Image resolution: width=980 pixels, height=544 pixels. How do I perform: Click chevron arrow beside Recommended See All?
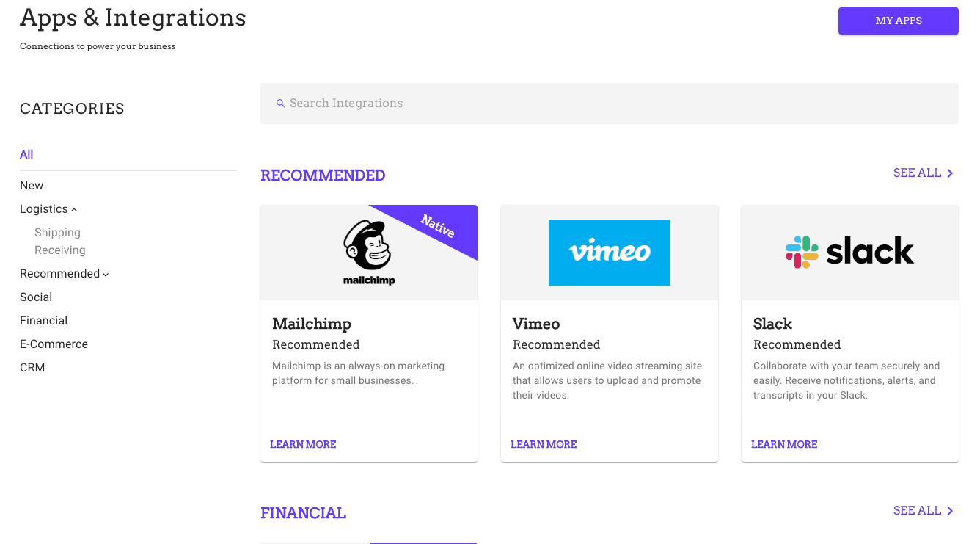point(950,173)
